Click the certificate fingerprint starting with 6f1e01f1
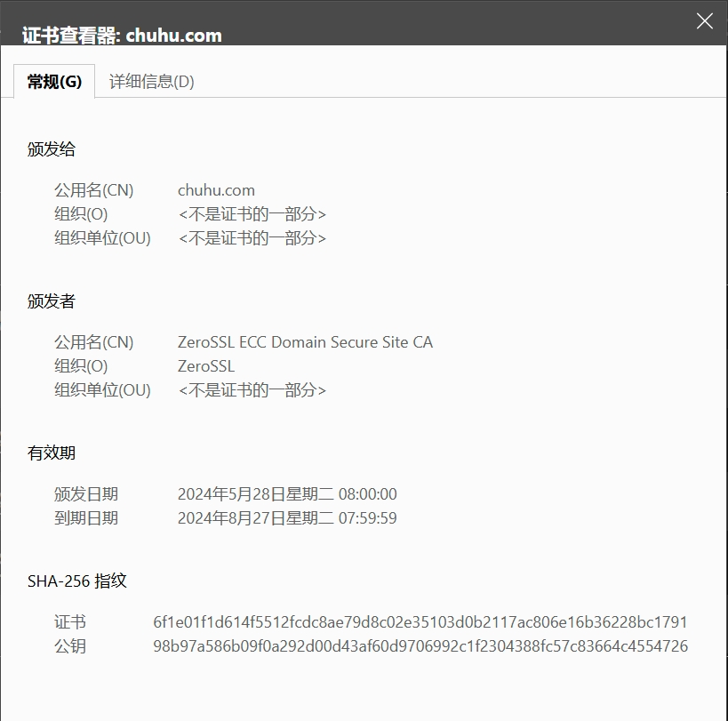 coord(420,622)
